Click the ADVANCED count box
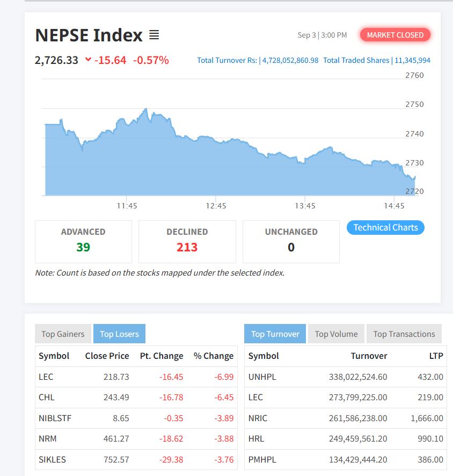453x476 pixels. [x=83, y=241]
